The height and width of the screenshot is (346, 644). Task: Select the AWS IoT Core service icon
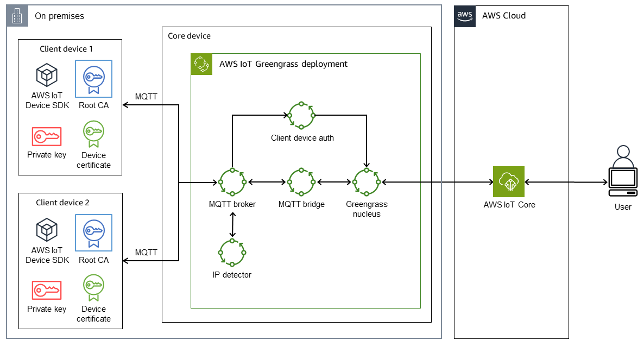pos(509,182)
